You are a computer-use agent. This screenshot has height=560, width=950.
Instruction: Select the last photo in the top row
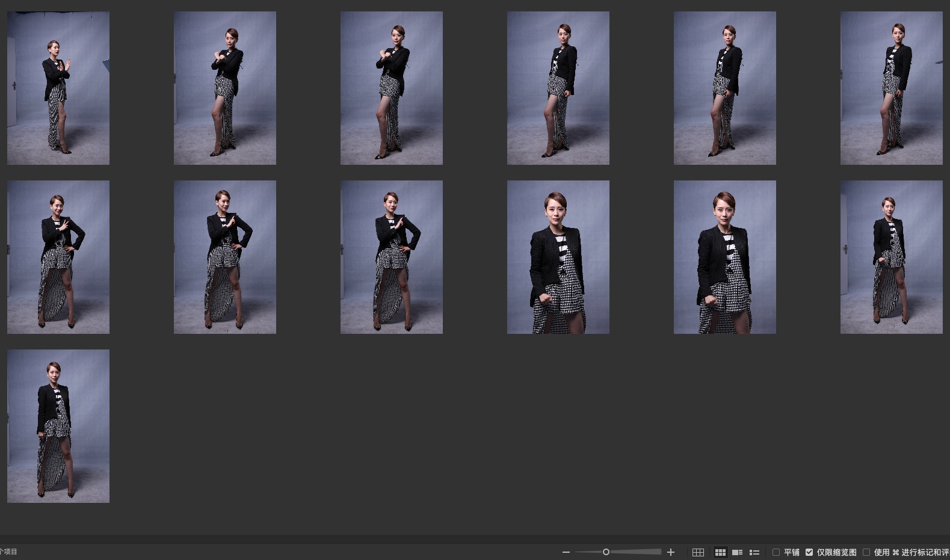point(892,88)
